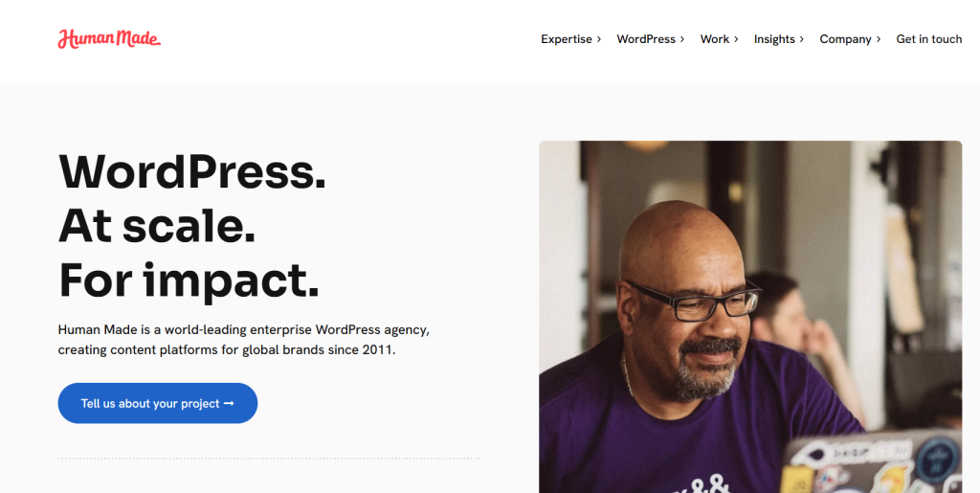The width and height of the screenshot is (980, 493).
Task: Open the Company navigation item
Action: click(846, 38)
